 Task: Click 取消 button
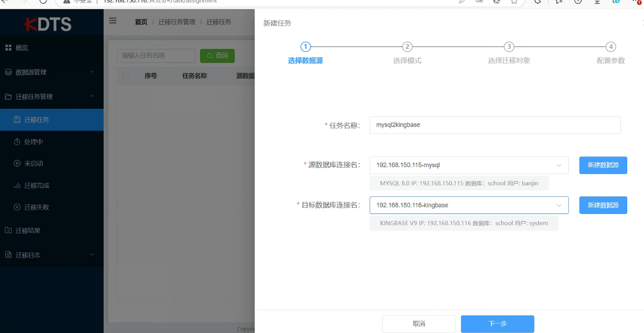click(x=418, y=324)
